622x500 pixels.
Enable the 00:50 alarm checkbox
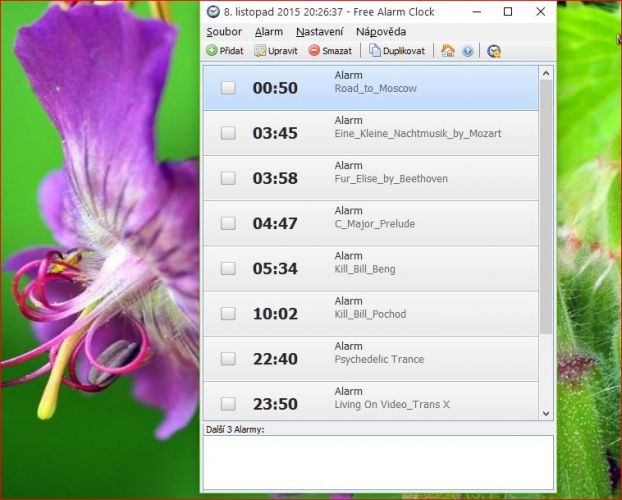point(228,88)
